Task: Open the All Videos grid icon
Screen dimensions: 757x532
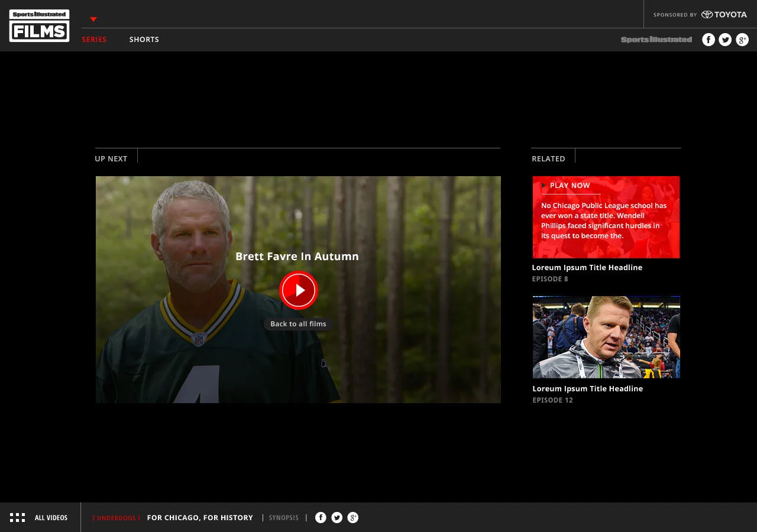Action: point(17,518)
